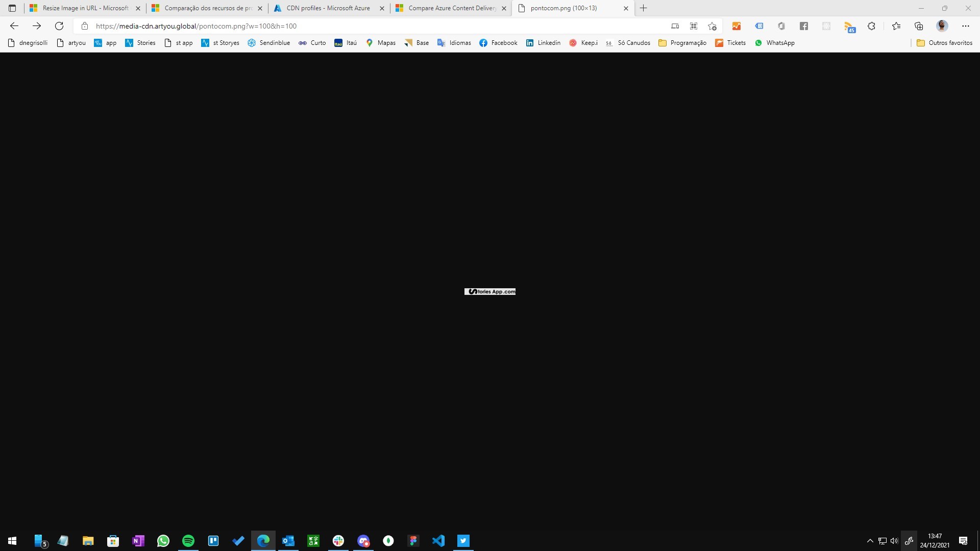Screen dimensions: 980x551
Task: Open Spotify from the taskbar
Action: (x=188, y=541)
